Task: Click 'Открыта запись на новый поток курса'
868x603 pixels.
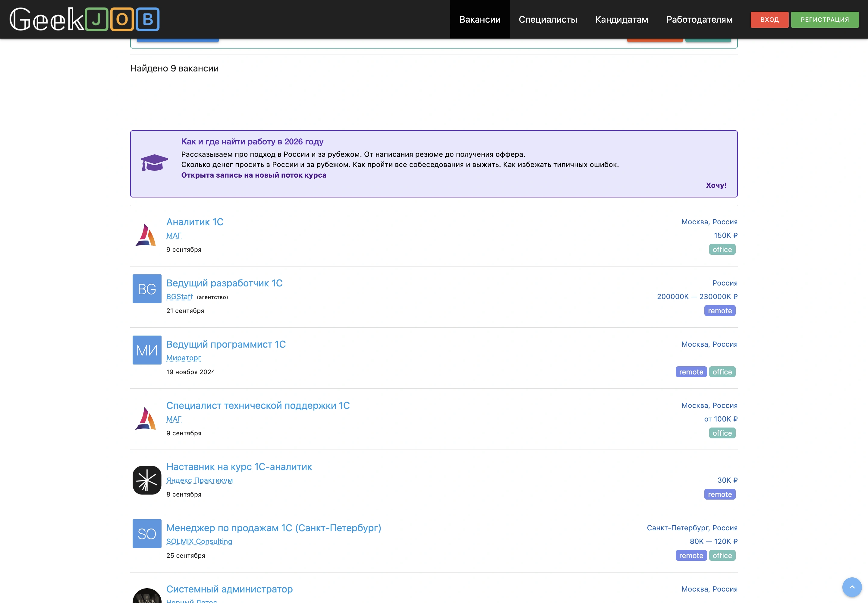Action: tap(253, 175)
